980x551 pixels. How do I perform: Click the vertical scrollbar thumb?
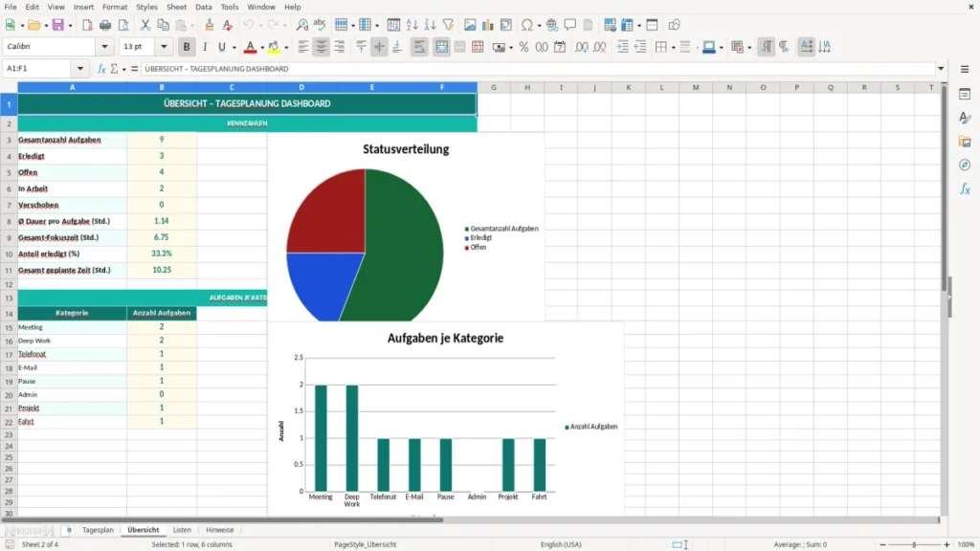click(944, 189)
